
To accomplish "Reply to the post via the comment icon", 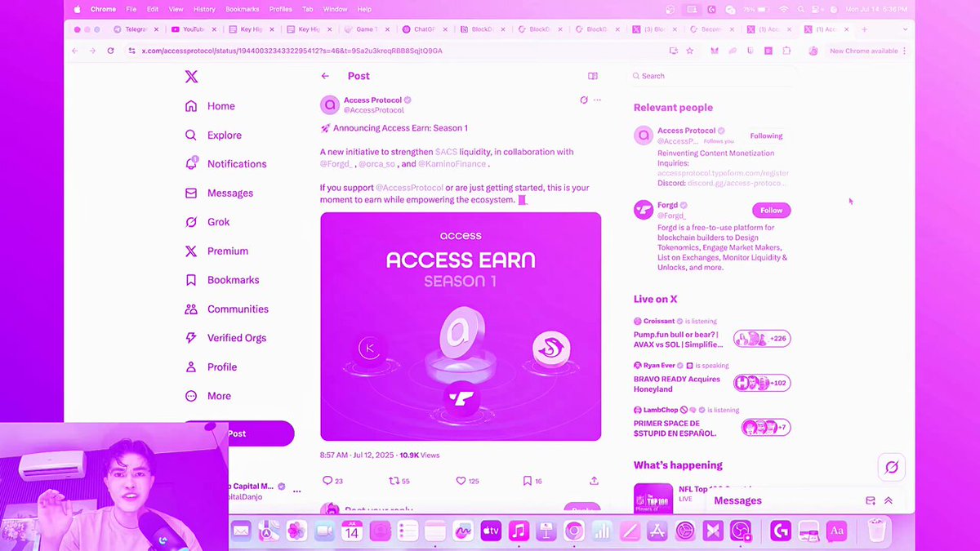I will tap(327, 481).
